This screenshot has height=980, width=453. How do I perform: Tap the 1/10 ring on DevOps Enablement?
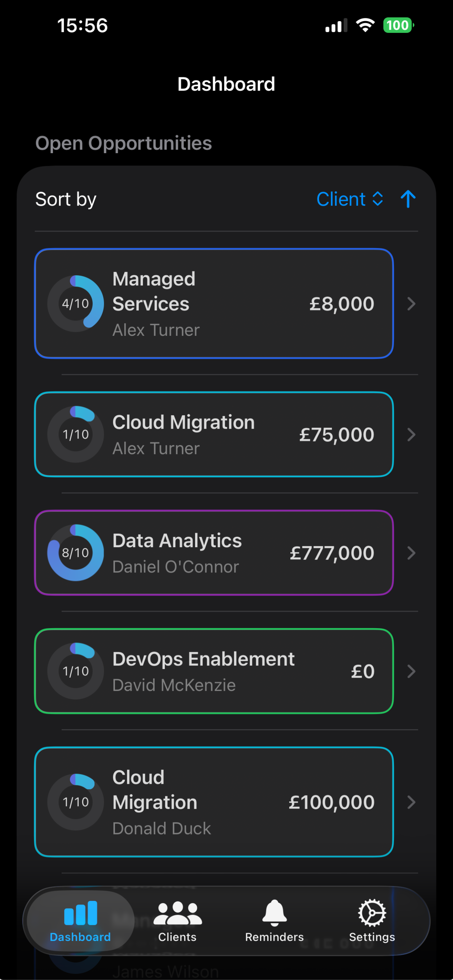(x=75, y=671)
